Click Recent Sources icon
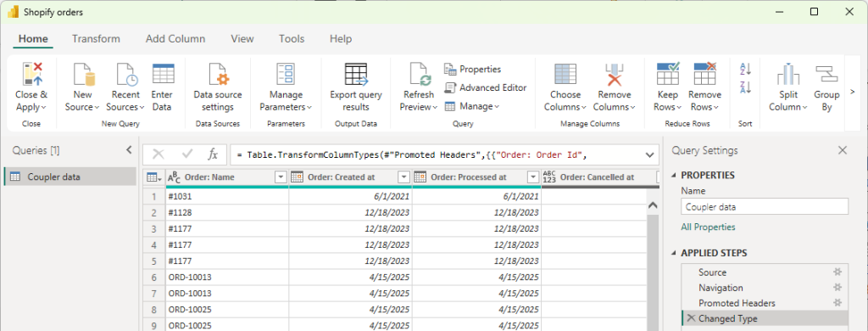 127,75
